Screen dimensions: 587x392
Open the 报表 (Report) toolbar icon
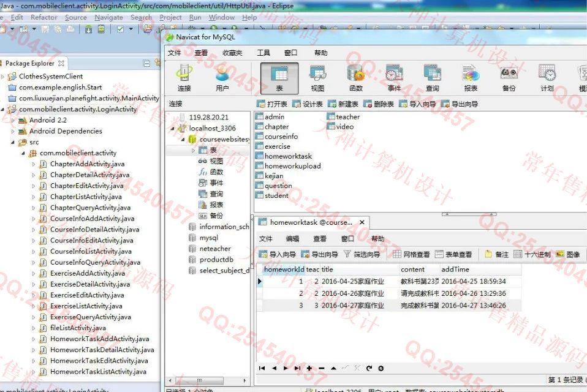pyautogui.click(x=471, y=78)
